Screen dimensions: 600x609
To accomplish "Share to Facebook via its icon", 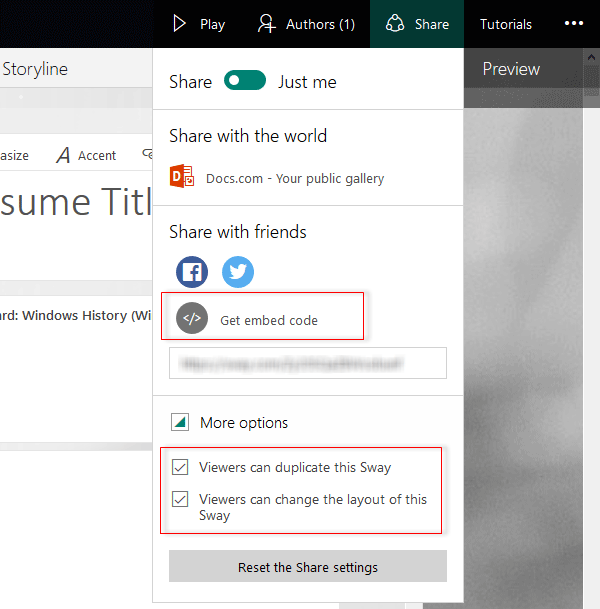I will pos(192,272).
